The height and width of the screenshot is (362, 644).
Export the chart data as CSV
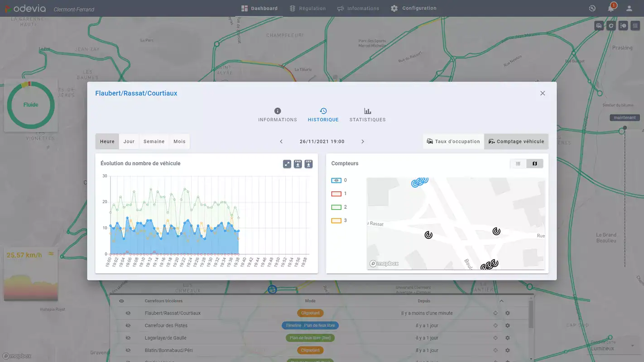tap(308, 164)
